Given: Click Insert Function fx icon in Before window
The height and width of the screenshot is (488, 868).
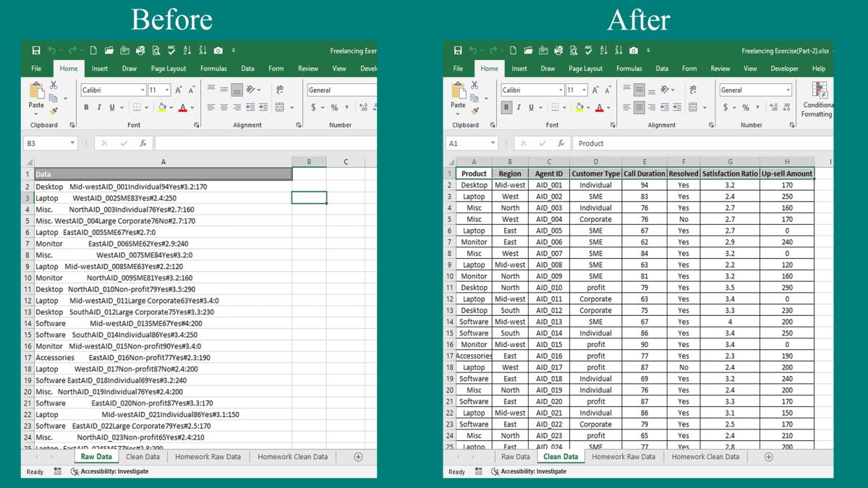Looking at the screenshot, I should coord(143,143).
